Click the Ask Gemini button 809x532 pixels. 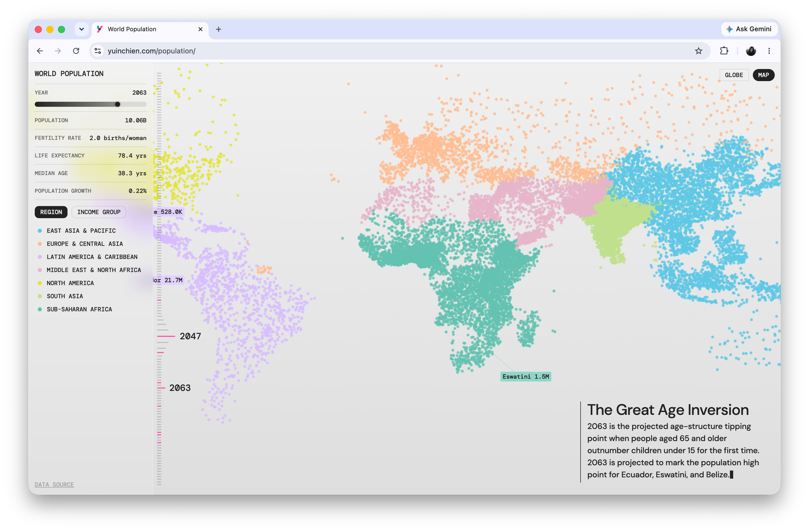click(749, 29)
